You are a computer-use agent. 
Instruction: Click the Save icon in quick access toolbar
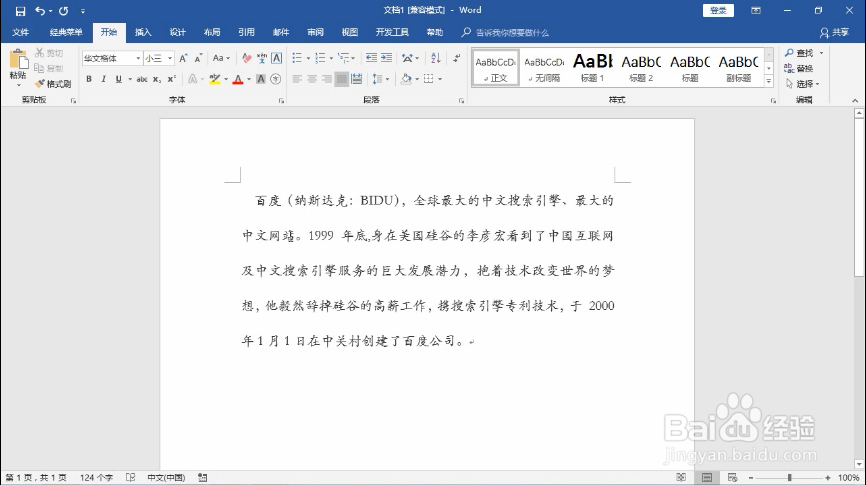pos(20,10)
